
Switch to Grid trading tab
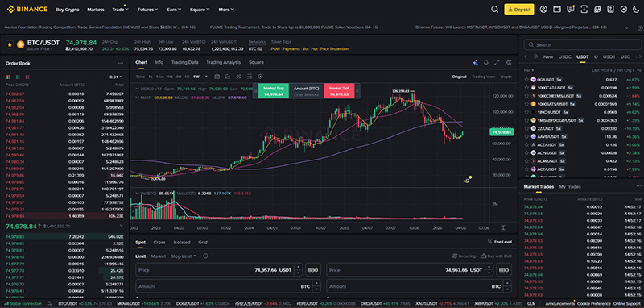click(x=203, y=242)
